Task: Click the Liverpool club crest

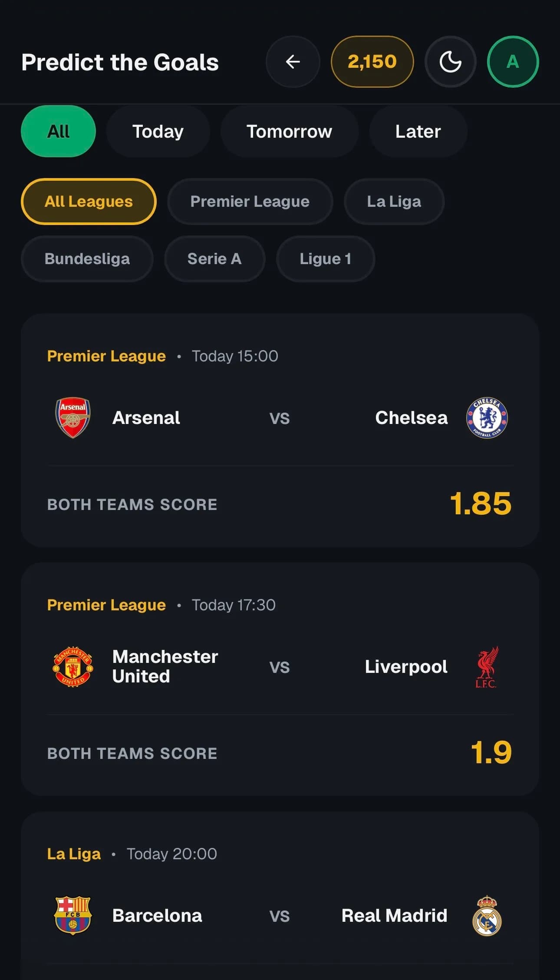Action: tap(487, 667)
